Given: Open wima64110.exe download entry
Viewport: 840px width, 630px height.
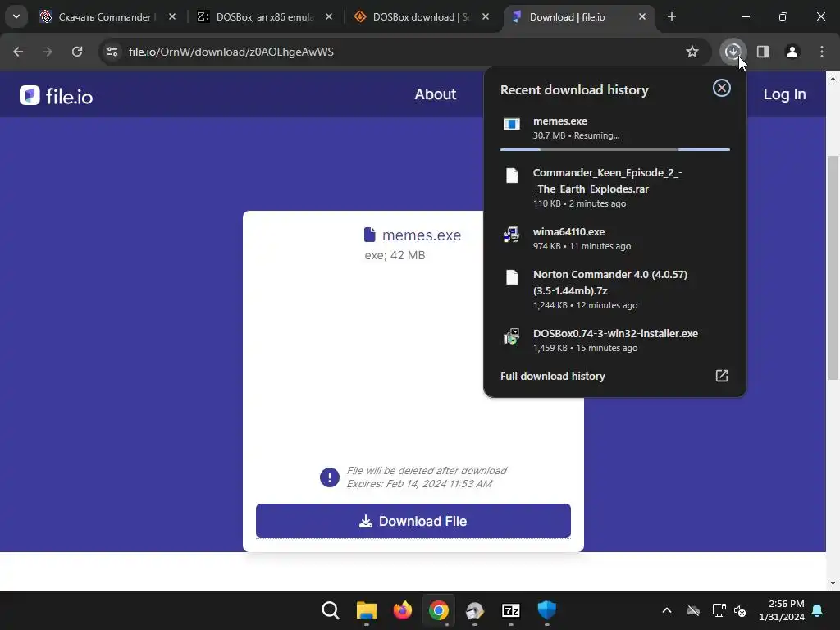Looking at the screenshot, I should pyautogui.click(x=614, y=239).
